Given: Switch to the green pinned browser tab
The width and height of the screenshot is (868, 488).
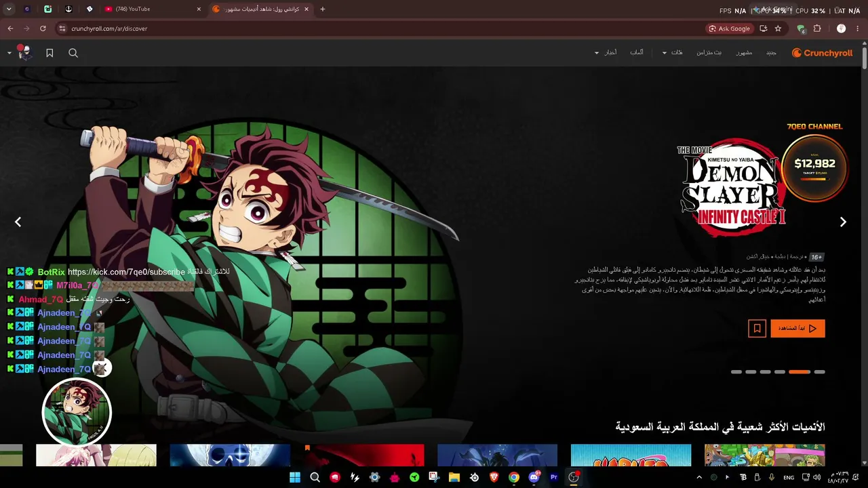Looking at the screenshot, I should point(47,9).
